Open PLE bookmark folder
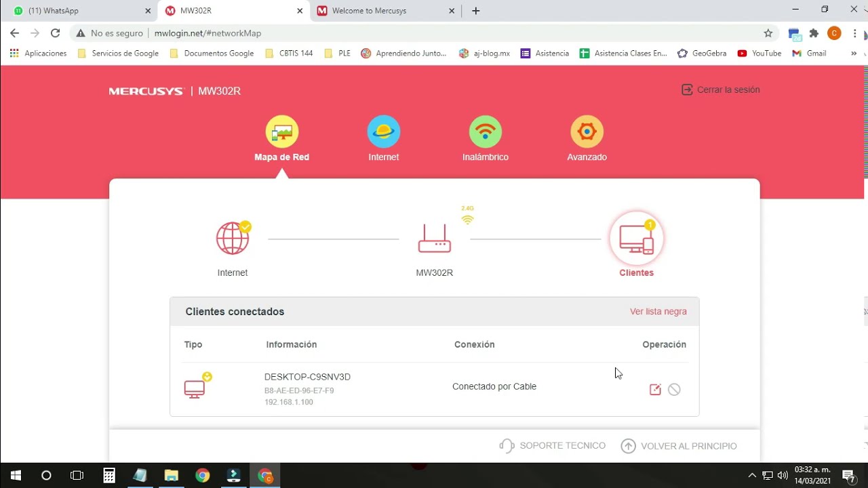 [338, 54]
